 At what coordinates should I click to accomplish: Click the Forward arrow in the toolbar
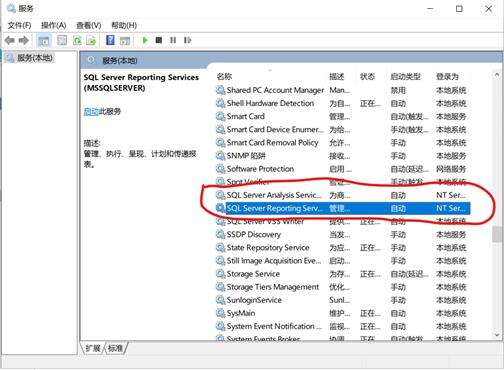pyautogui.click(x=24, y=41)
